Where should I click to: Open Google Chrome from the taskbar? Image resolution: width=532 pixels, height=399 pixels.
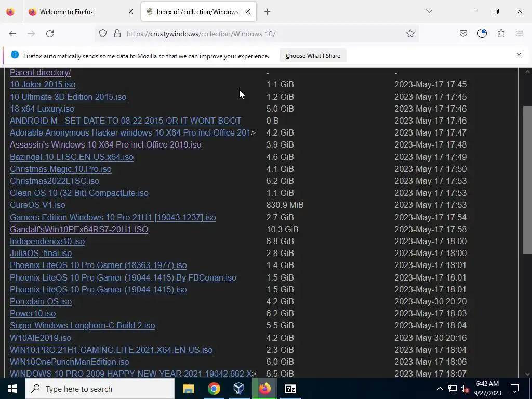tap(214, 389)
